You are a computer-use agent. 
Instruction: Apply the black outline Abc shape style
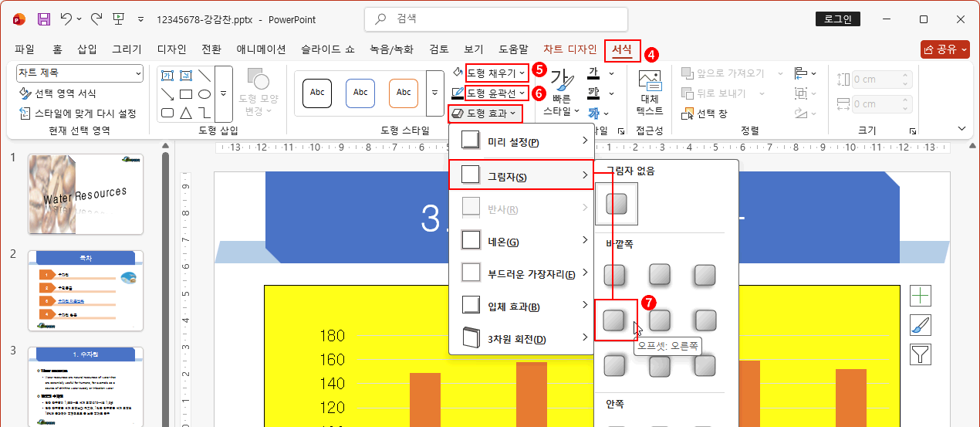point(317,93)
